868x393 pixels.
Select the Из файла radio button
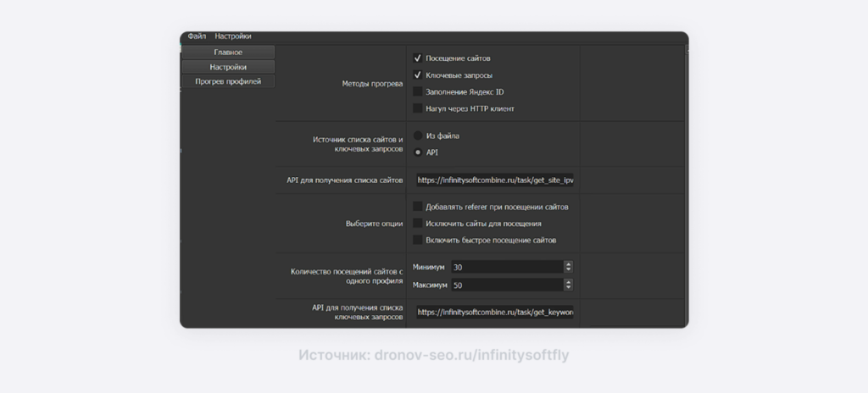coord(418,136)
